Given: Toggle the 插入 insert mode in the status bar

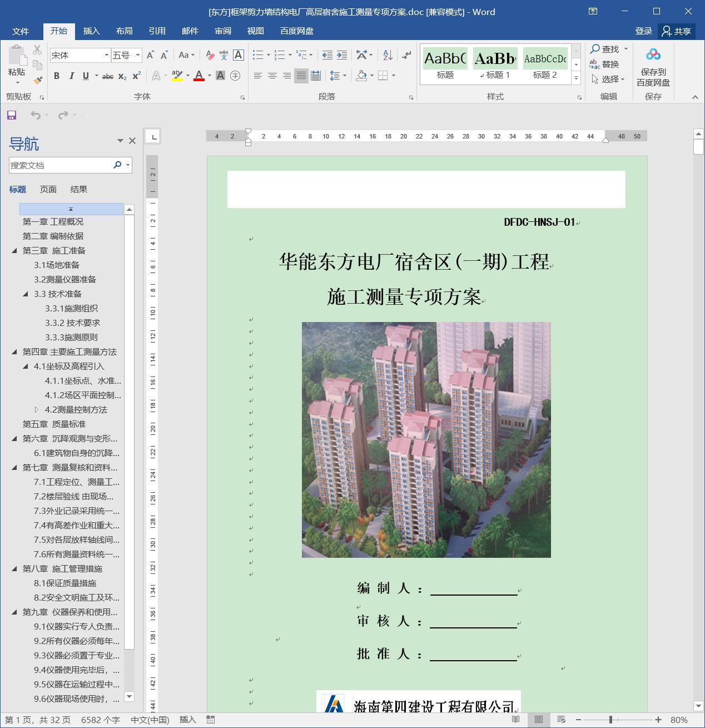Looking at the screenshot, I should coord(188,720).
